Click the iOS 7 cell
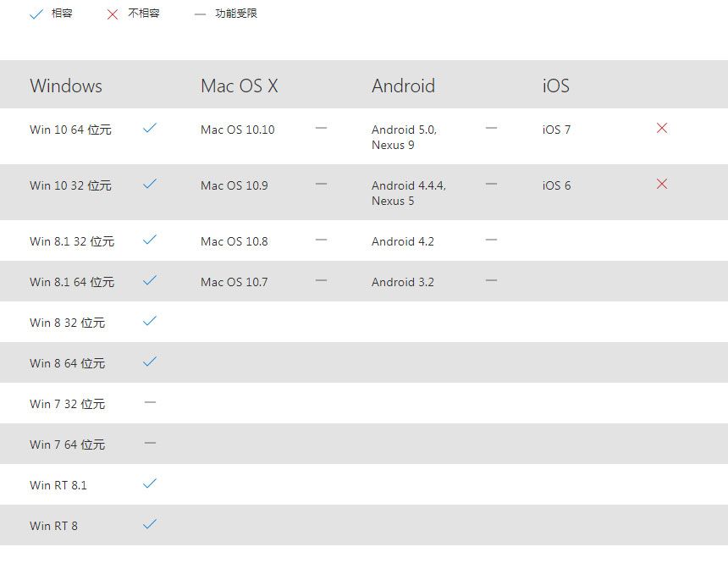 point(556,130)
